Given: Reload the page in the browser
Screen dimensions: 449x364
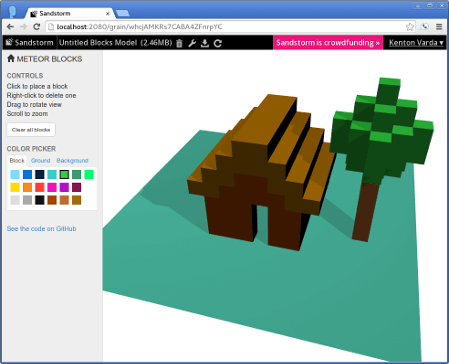Looking at the screenshot, I should coord(37,27).
